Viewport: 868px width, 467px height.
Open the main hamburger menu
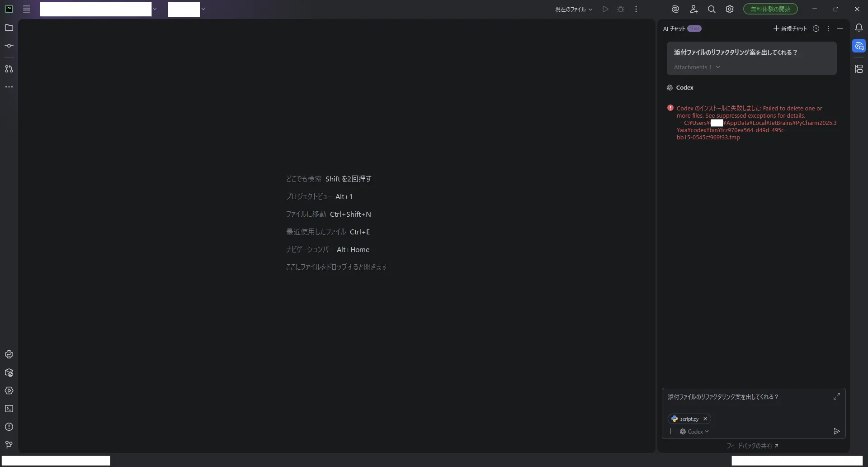27,9
